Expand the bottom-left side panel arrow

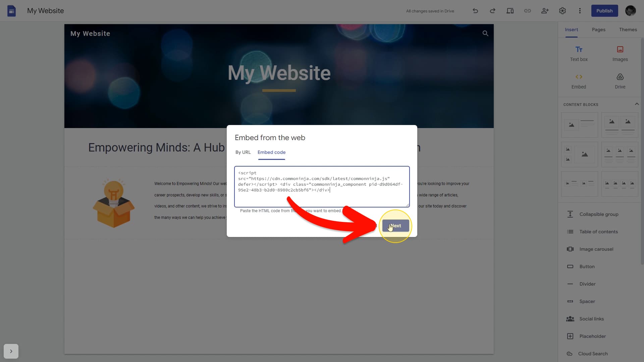point(11,351)
